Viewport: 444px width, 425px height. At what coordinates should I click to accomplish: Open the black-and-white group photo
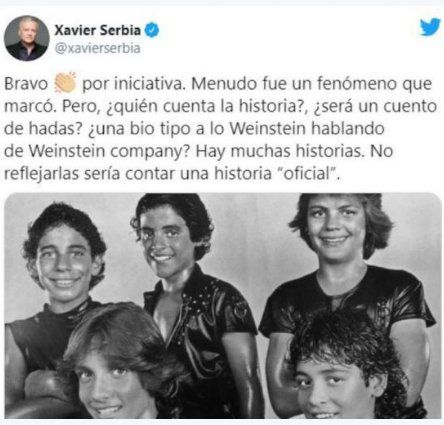point(223,305)
